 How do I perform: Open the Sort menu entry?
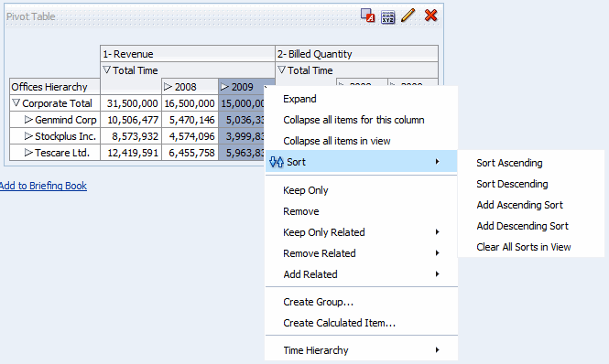tap(361, 162)
